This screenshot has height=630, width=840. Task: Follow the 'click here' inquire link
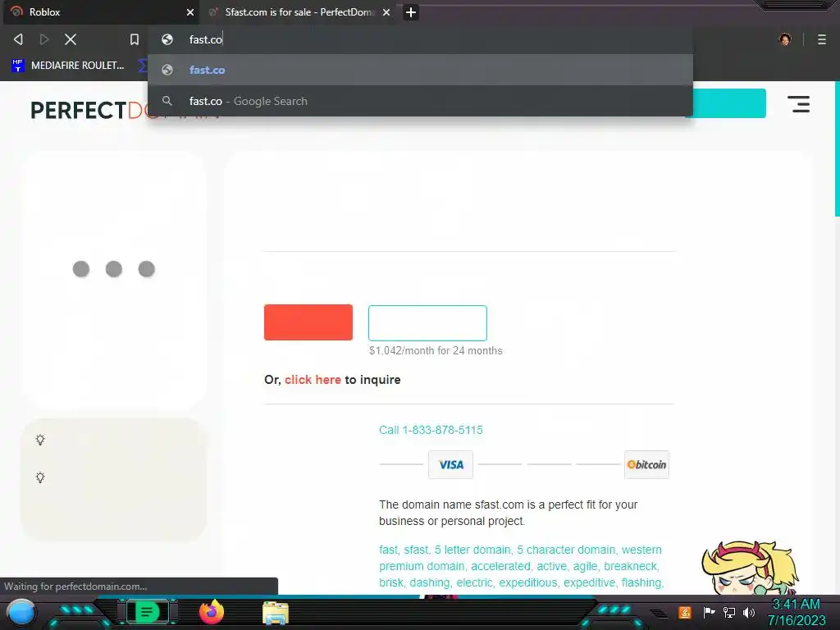coord(313,380)
